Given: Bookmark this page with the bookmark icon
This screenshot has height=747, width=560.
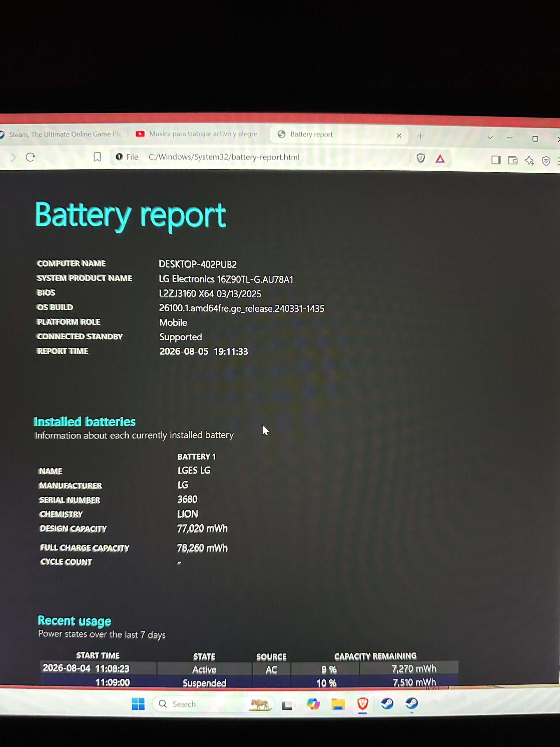Looking at the screenshot, I should pos(97,157).
